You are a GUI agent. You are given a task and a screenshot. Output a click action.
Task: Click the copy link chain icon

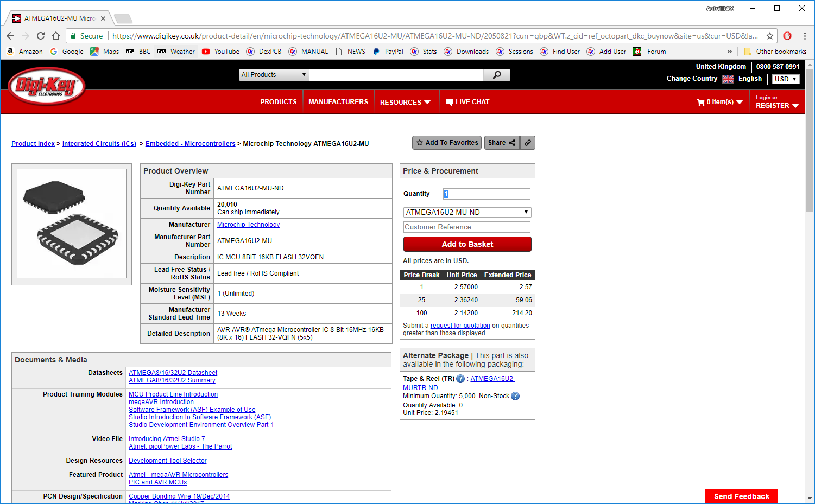[527, 143]
